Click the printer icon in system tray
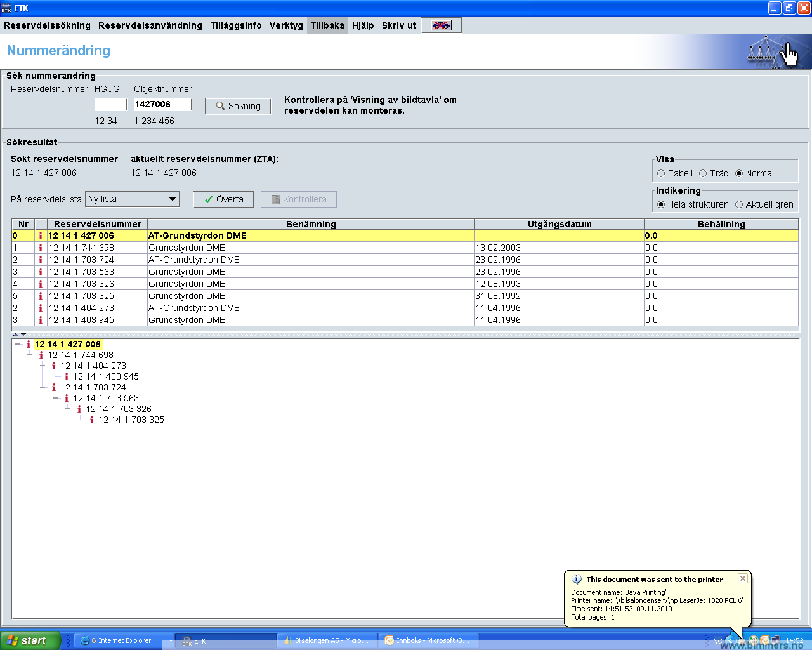This screenshot has height=650, width=812. pyautogui.click(x=742, y=640)
